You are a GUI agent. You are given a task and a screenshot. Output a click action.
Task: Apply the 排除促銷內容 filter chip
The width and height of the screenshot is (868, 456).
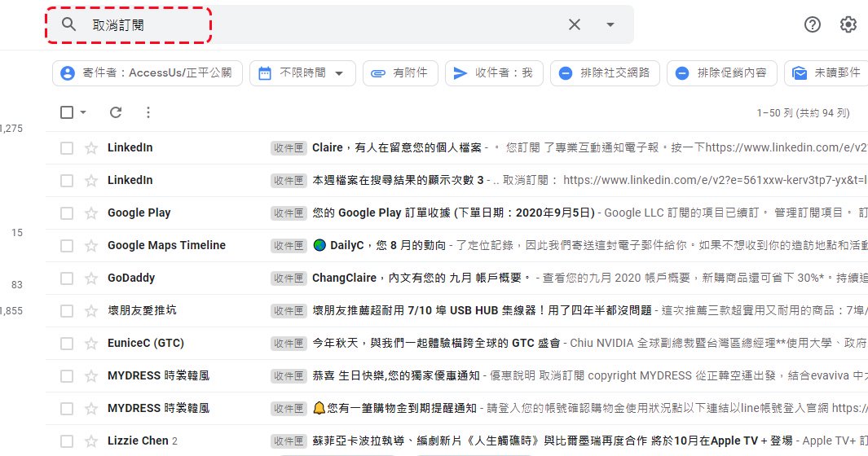tap(722, 73)
